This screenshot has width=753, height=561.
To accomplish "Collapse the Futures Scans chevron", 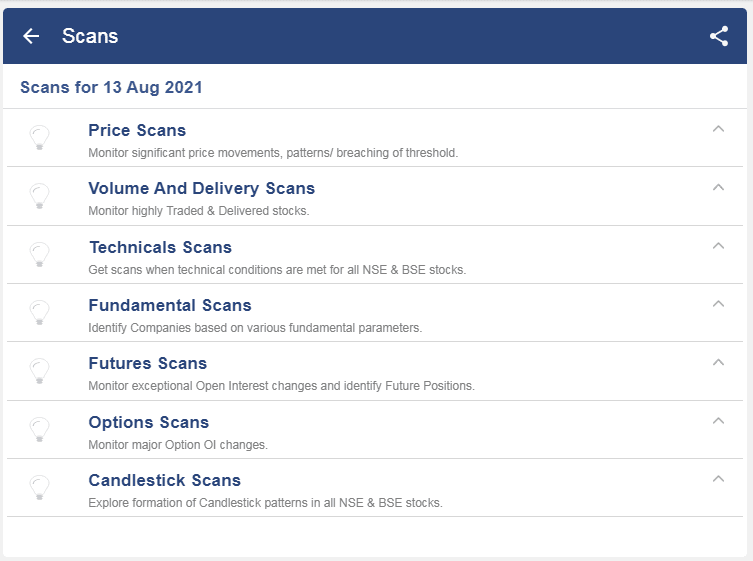I will click(x=718, y=362).
